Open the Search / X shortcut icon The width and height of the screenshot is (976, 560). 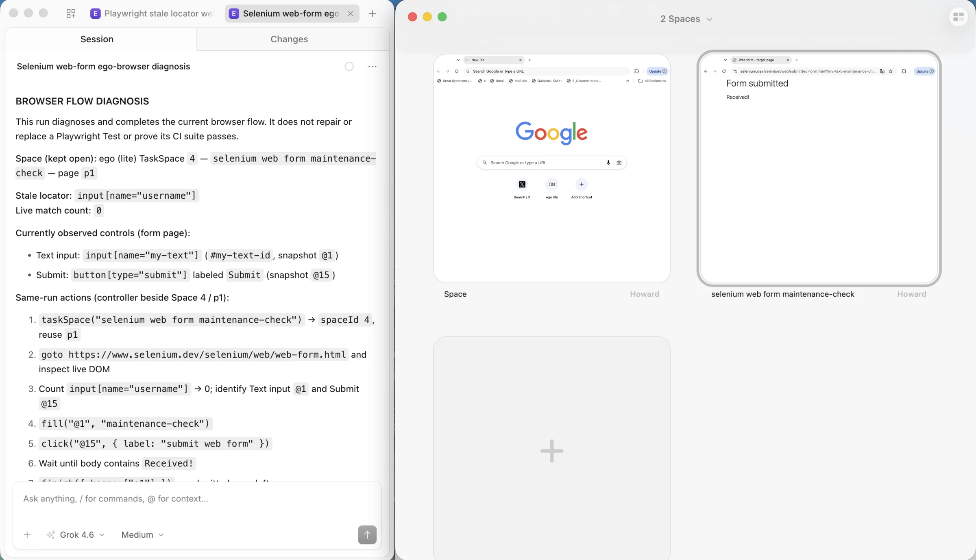tap(522, 184)
